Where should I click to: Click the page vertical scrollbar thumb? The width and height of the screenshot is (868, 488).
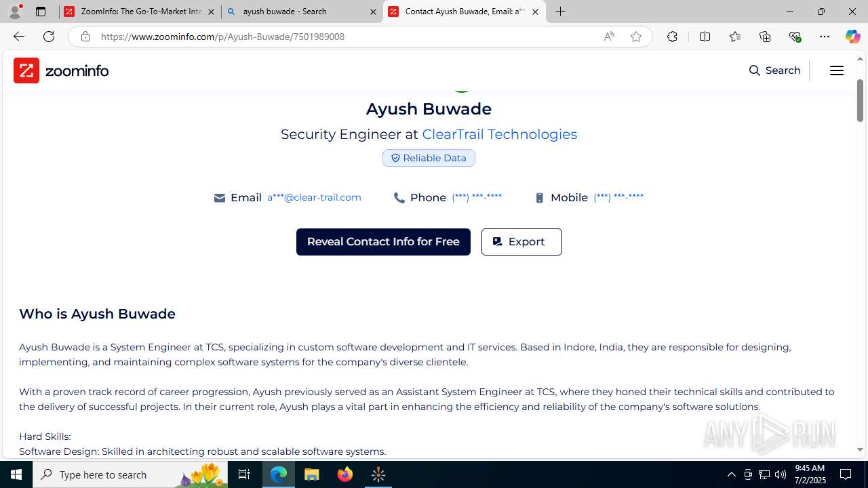[860, 100]
